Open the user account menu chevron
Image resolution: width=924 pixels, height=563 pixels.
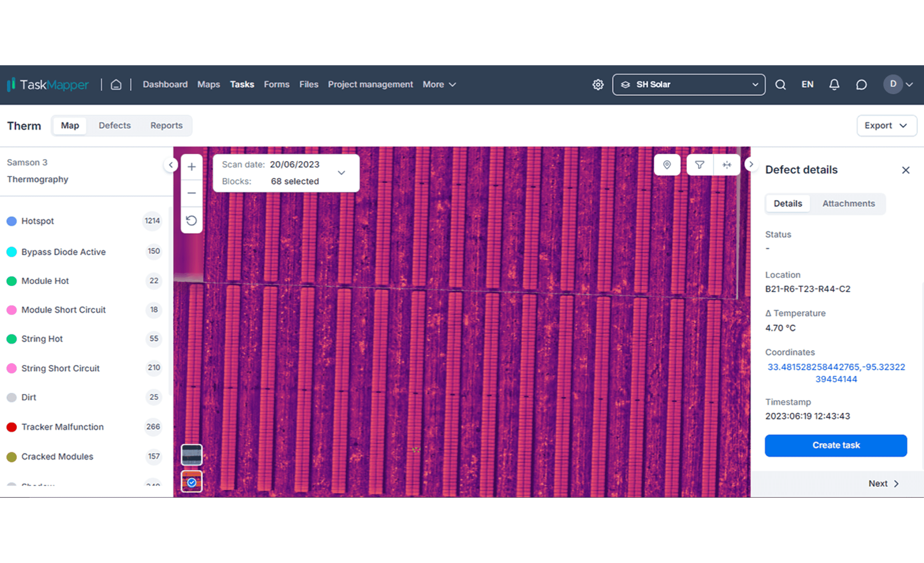tap(910, 84)
